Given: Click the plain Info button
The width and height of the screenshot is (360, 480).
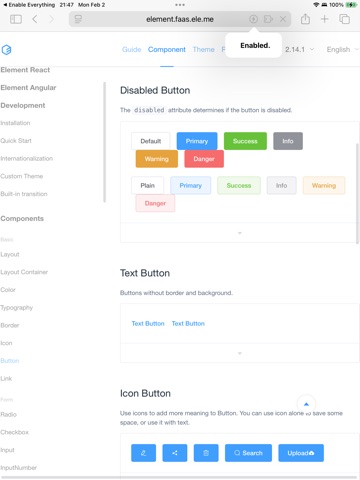Looking at the screenshot, I should (x=281, y=185).
